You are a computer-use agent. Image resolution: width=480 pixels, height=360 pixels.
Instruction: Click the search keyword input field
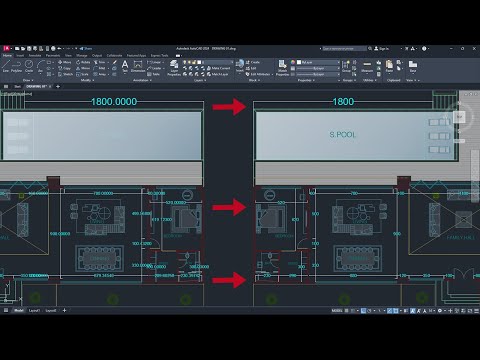point(345,49)
